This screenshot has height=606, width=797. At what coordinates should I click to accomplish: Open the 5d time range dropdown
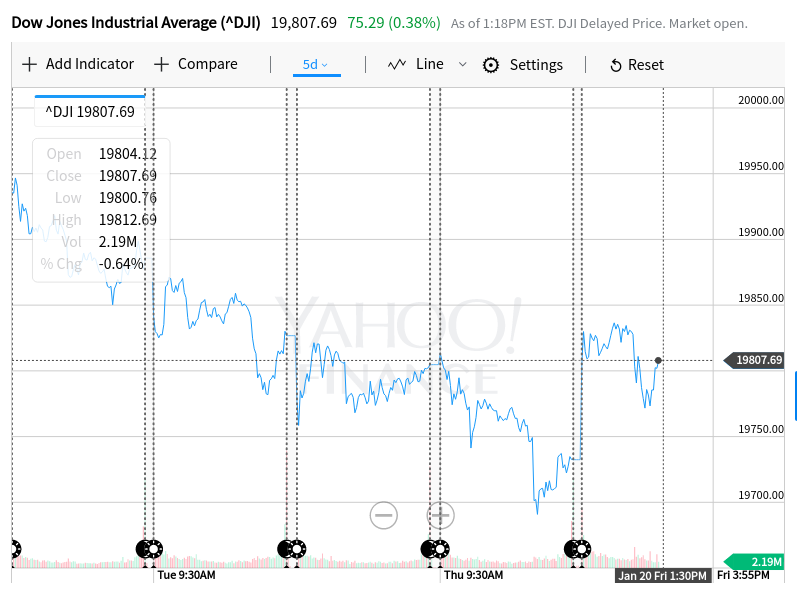315,65
